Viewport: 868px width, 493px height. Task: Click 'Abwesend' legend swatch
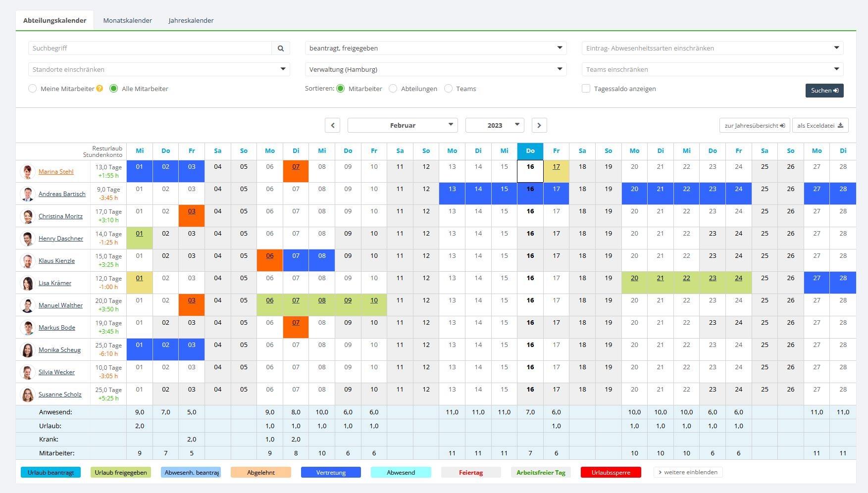[401, 473]
